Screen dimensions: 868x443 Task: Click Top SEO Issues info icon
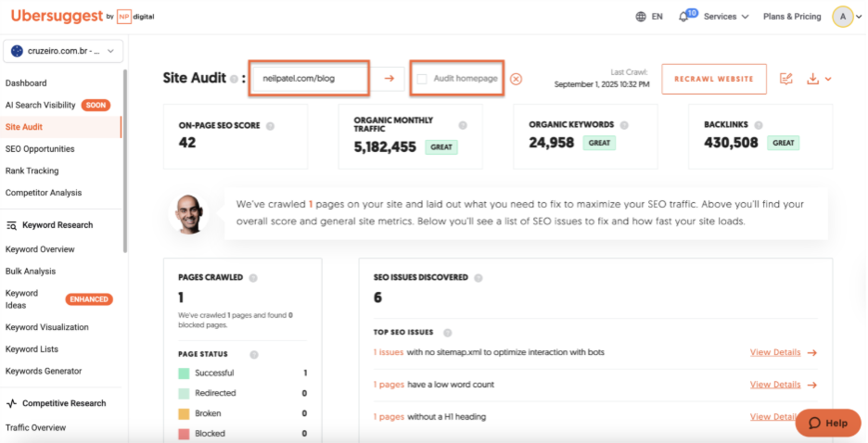(x=447, y=333)
